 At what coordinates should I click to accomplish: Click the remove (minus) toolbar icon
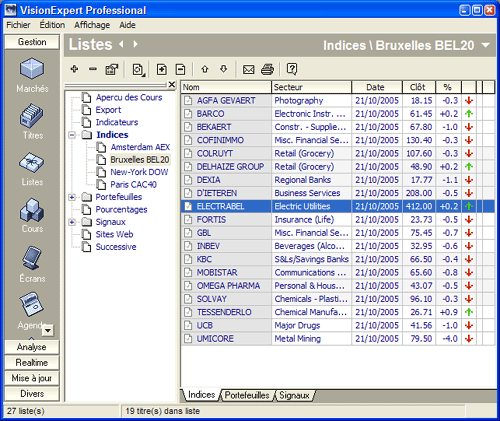93,69
